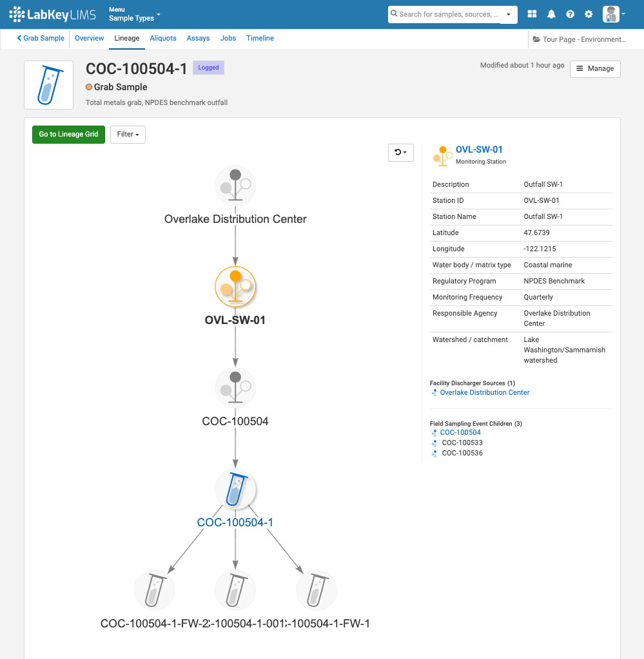Click the COC-100533 child entry
This screenshot has width=644, height=659.
(x=462, y=443)
